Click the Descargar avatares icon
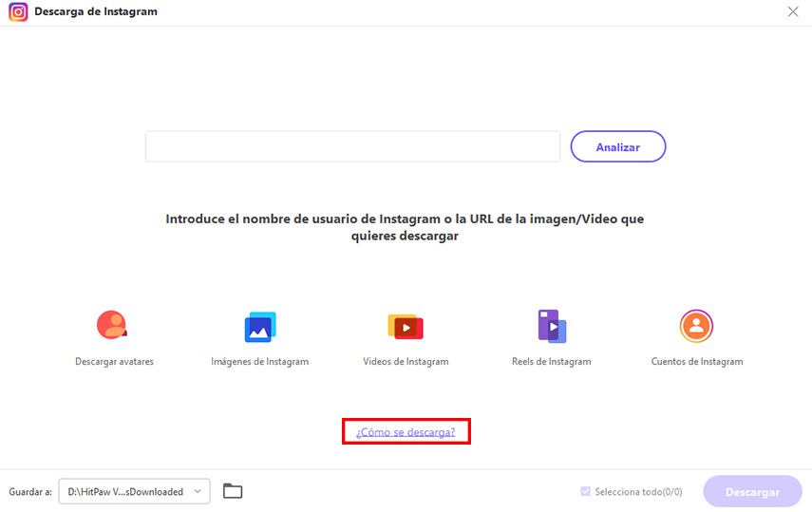This screenshot has height=512, width=812. tap(112, 325)
